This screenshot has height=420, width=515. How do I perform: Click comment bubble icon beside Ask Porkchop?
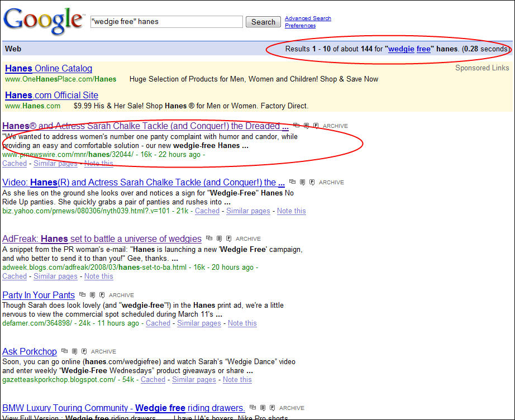tap(74, 351)
